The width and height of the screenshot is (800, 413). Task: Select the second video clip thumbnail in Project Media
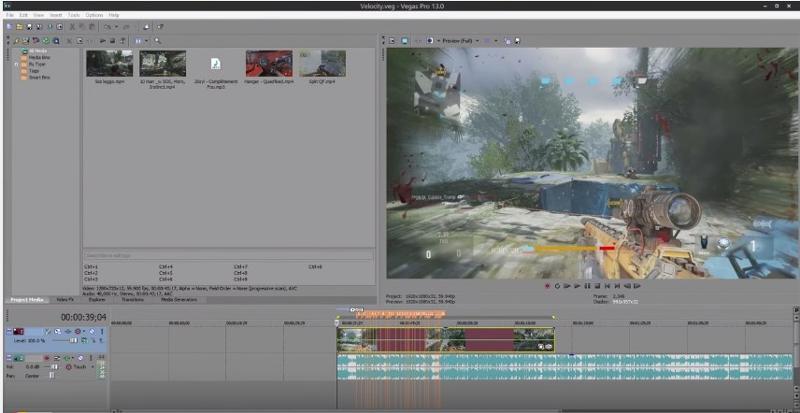point(163,63)
